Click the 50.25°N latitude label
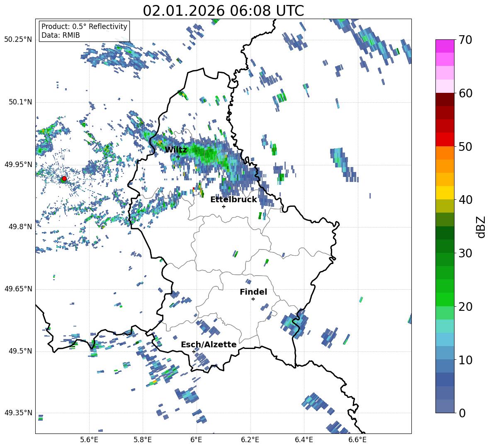Viewport: 491px width, 448px height. 18,40
